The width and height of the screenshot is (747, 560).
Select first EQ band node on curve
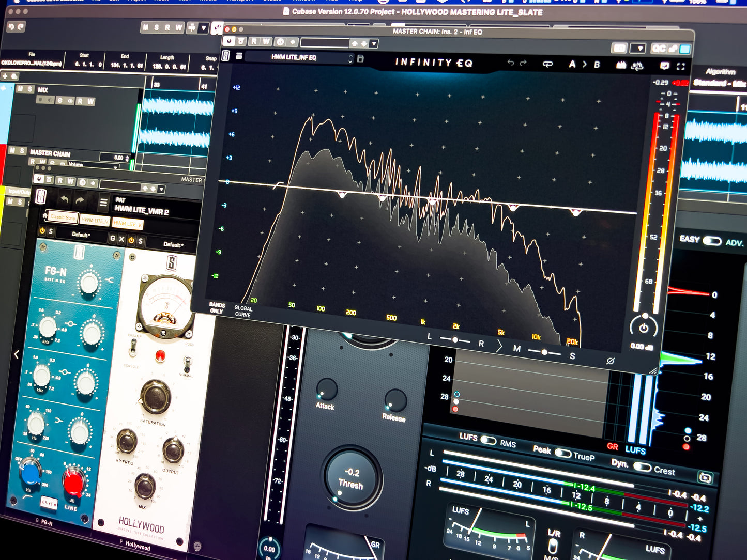click(x=341, y=194)
